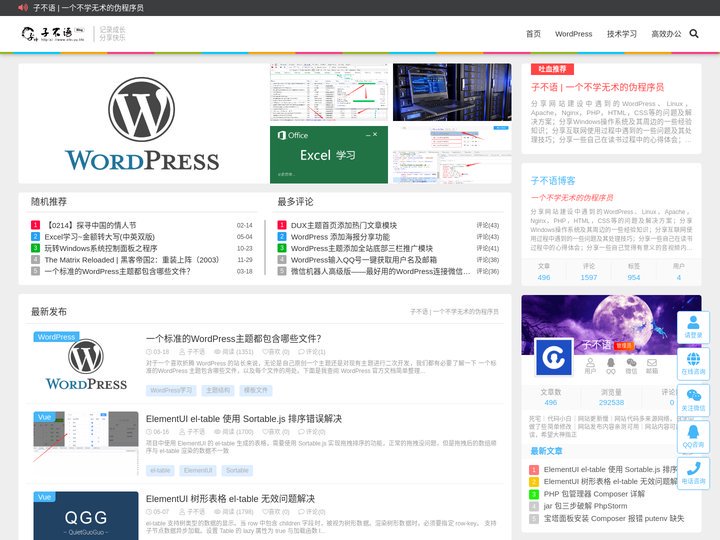Click the blue avatar in profile card

pos(554,357)
